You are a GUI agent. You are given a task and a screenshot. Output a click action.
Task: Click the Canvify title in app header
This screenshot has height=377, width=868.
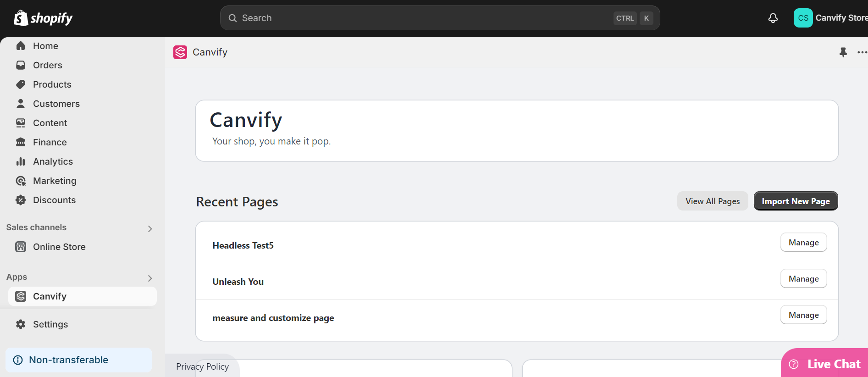(x=210, y=52)
